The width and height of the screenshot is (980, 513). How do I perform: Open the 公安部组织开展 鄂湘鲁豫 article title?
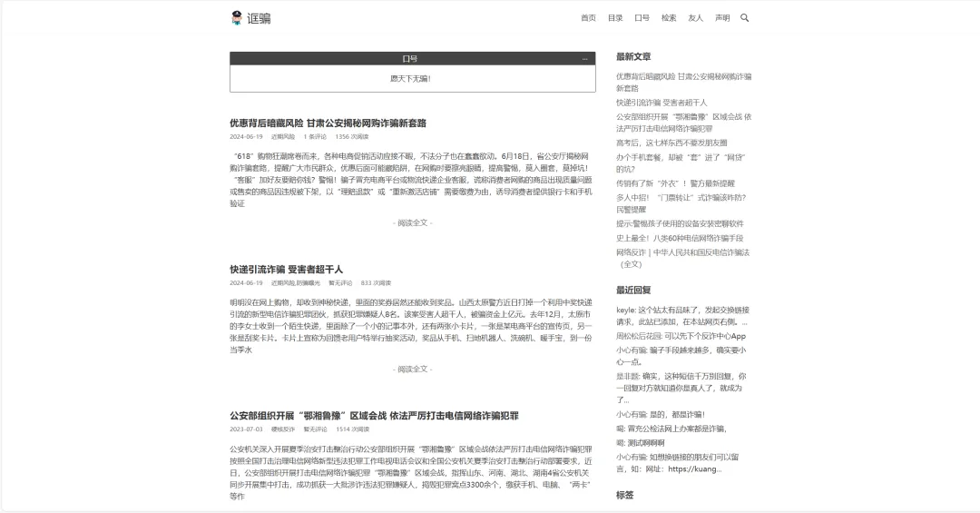[x=374, y=416]
